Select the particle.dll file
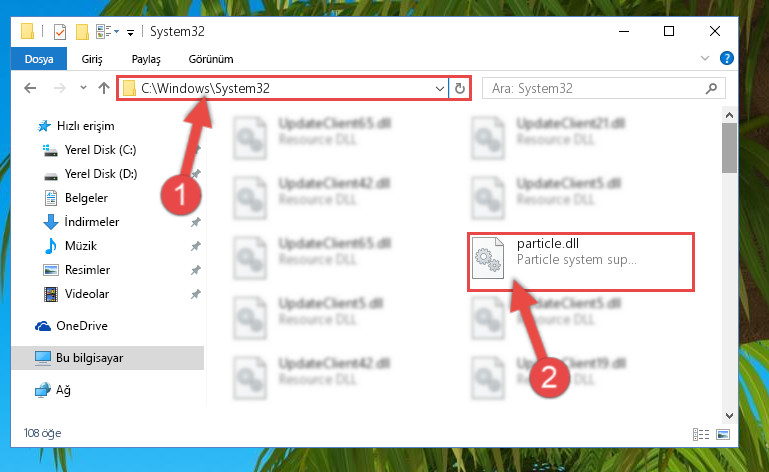Image resolution: width=769 pixels, height=472 pixels. click(581, 262)
